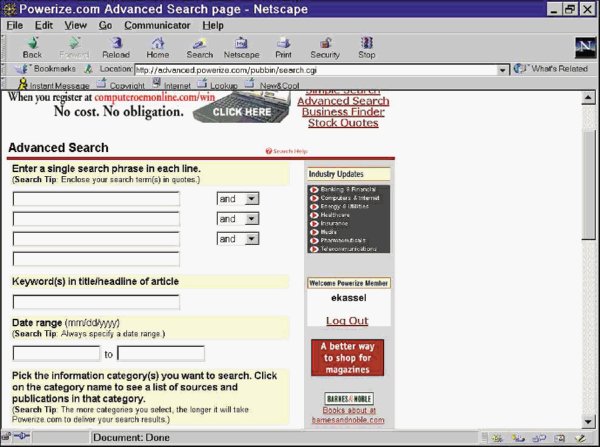
Task: Click the online/offline connection icon in status bar
Action: pos(22,437)
